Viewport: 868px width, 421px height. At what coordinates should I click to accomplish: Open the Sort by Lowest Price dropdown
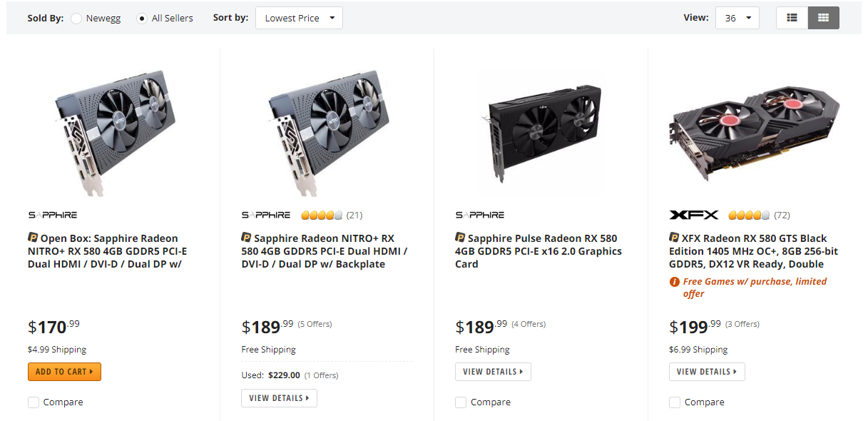(x=299, y=18)
